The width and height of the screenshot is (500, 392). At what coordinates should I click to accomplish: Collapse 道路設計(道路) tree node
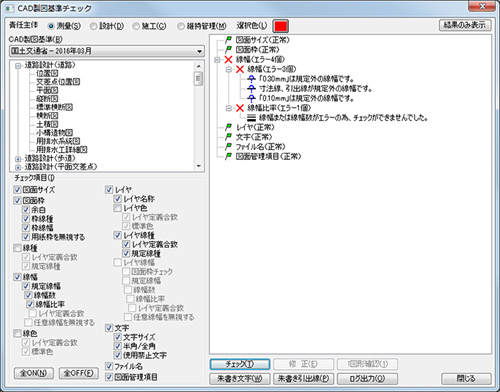18,66
